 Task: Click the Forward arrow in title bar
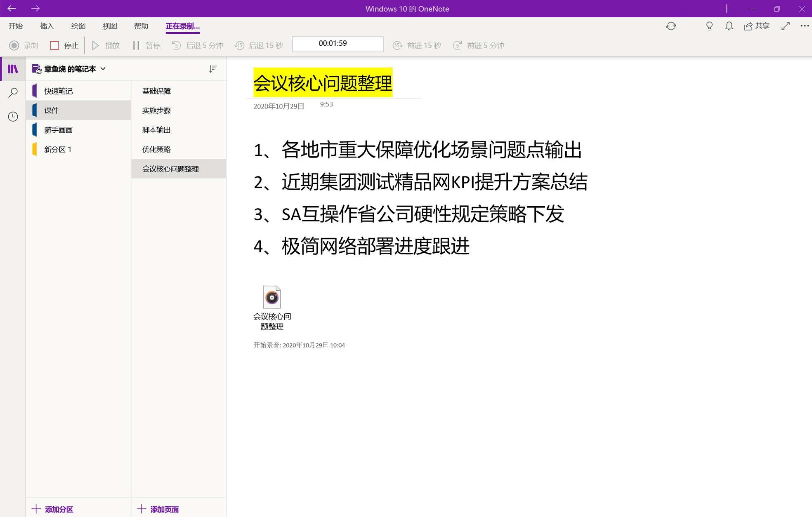click(x=35, y=8)
